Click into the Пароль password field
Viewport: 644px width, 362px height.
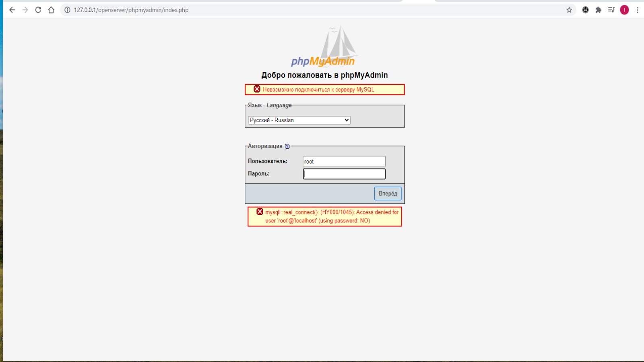point(344,174)
